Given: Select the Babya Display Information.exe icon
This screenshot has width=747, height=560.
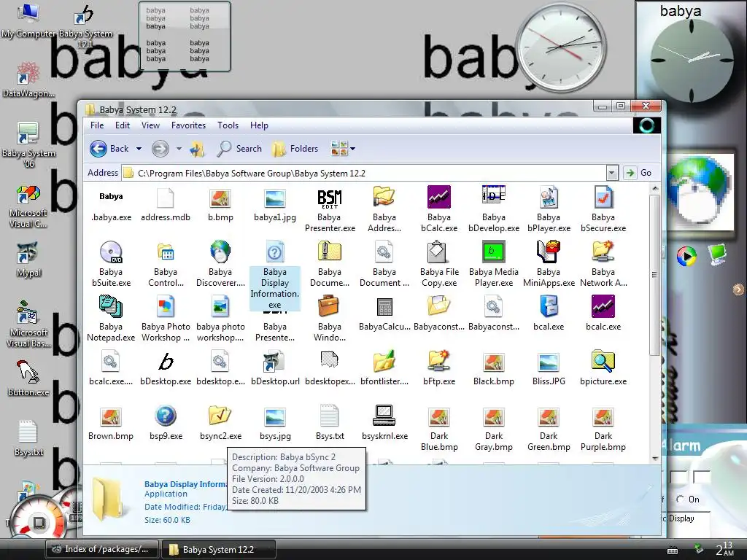Looking at the screenshot, I should click(x=275, y=252).
